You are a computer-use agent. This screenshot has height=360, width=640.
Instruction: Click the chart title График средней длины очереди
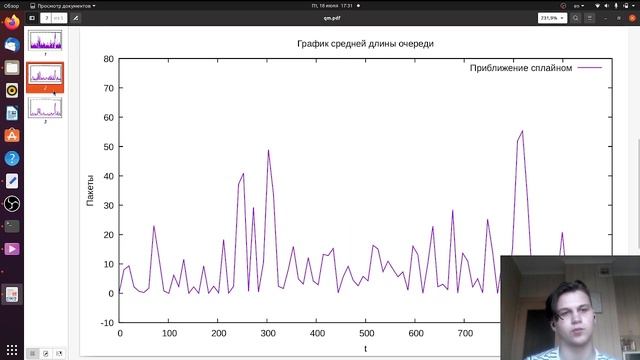pyautogui.click(x=365, y=44)
